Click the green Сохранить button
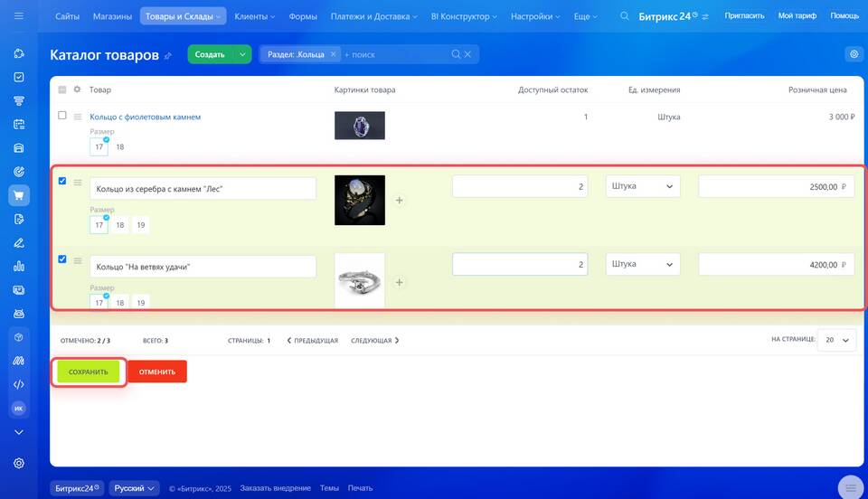This screenshot has height=499, width=868. (x=88, y=372)
